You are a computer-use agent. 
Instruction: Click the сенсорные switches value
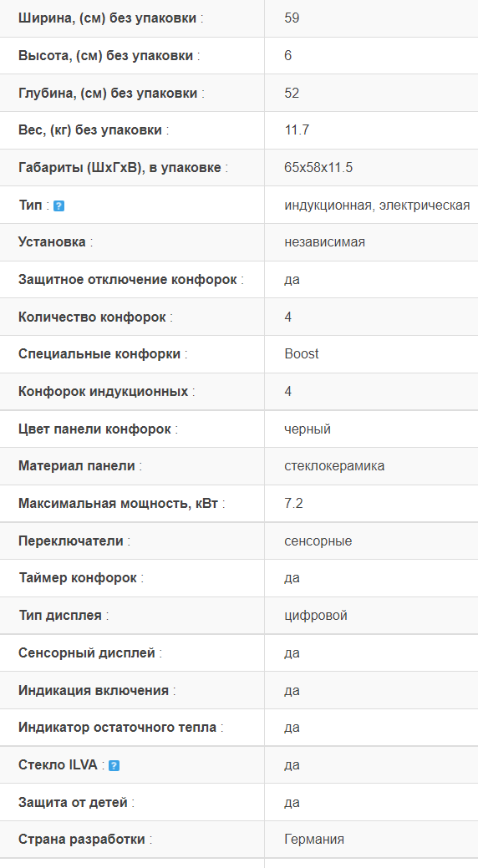point(318,541)
